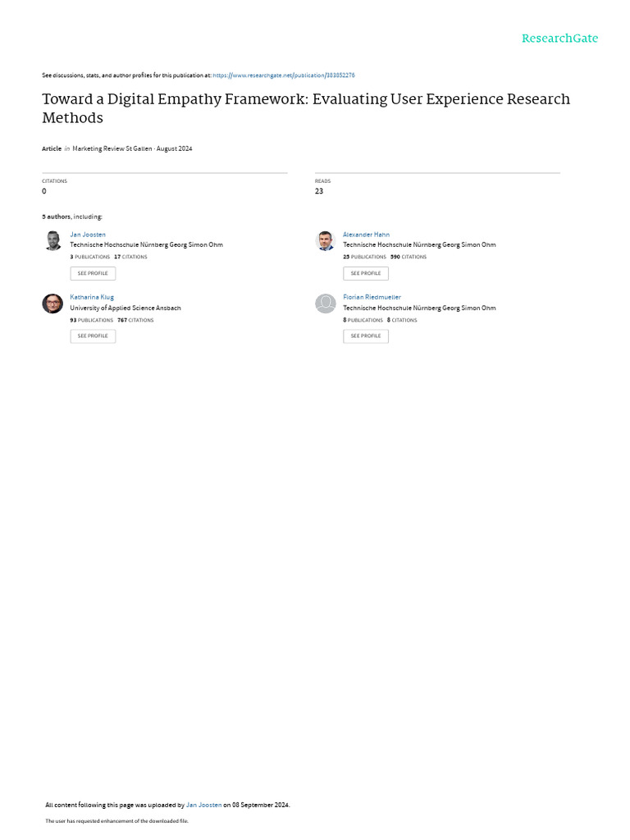Viewport: 630px width, 840px height.
Task: Click the ResearchGate logo
Action: point(559,39)
